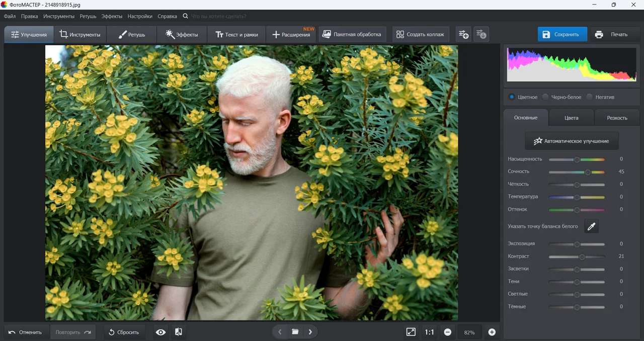Click the zoom in plus icon
Screen dimensions: 644x341
(492, 332)
